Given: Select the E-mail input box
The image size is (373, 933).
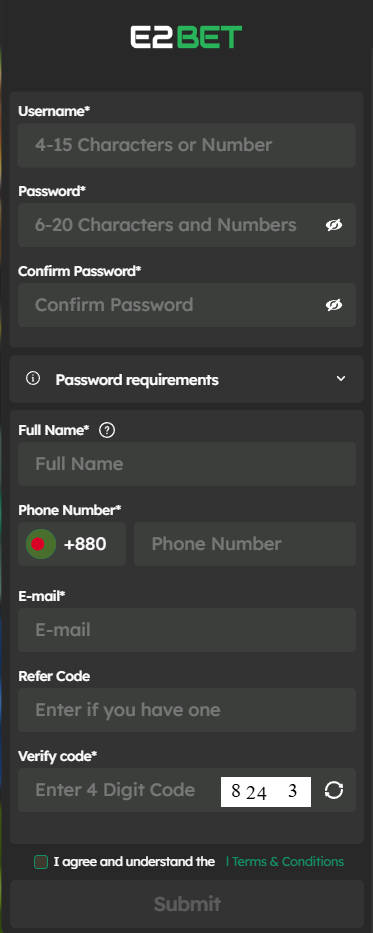Looking at the screenshot, I should (x=187, y=630).
